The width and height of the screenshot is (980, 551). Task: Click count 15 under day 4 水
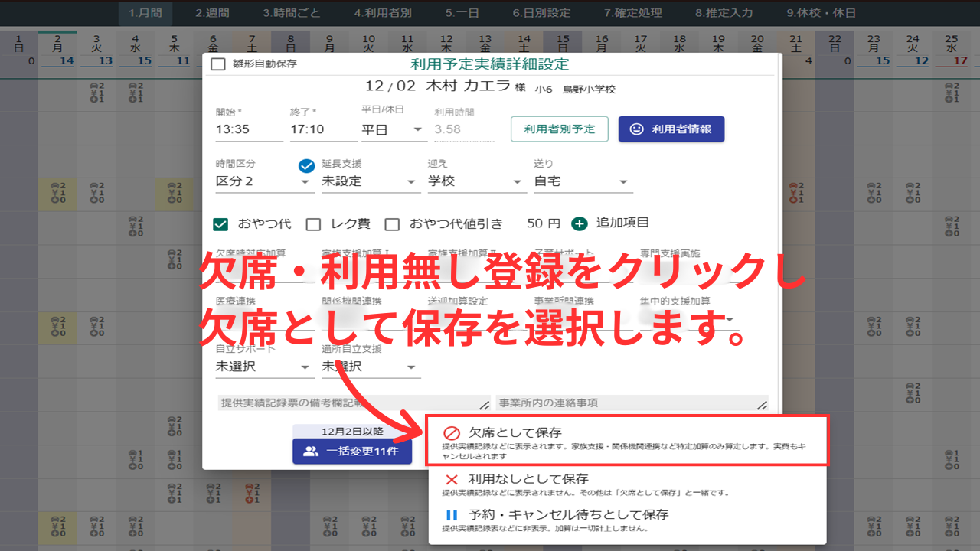[144, 61]
